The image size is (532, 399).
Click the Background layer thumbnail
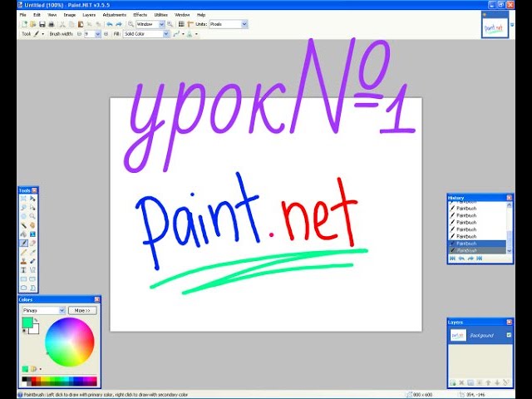coord(458,335)
